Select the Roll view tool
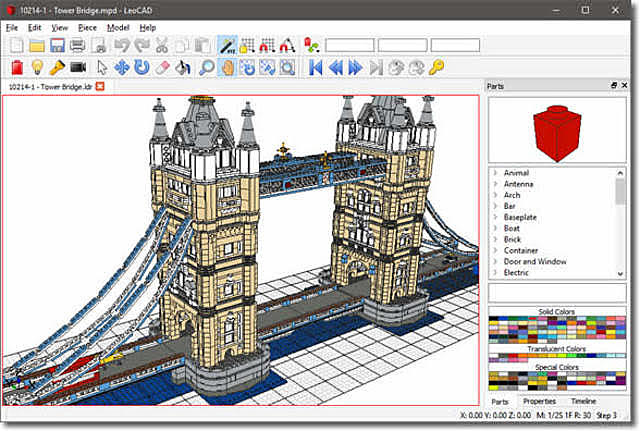This screenshot has height=431, width=640. click(267, 67)
